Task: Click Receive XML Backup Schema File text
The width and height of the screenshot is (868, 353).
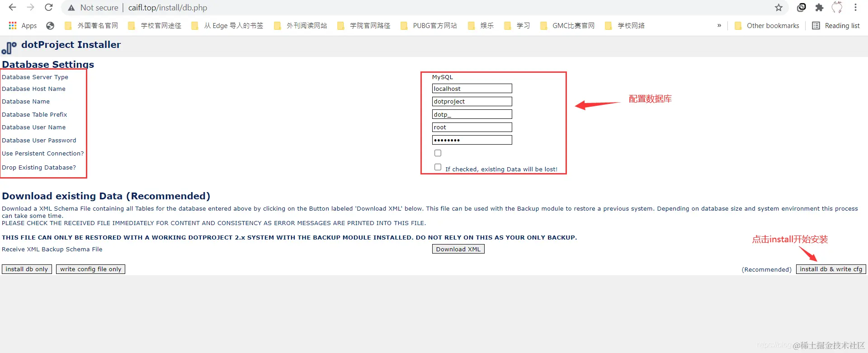Action: [x=52, y=249]
